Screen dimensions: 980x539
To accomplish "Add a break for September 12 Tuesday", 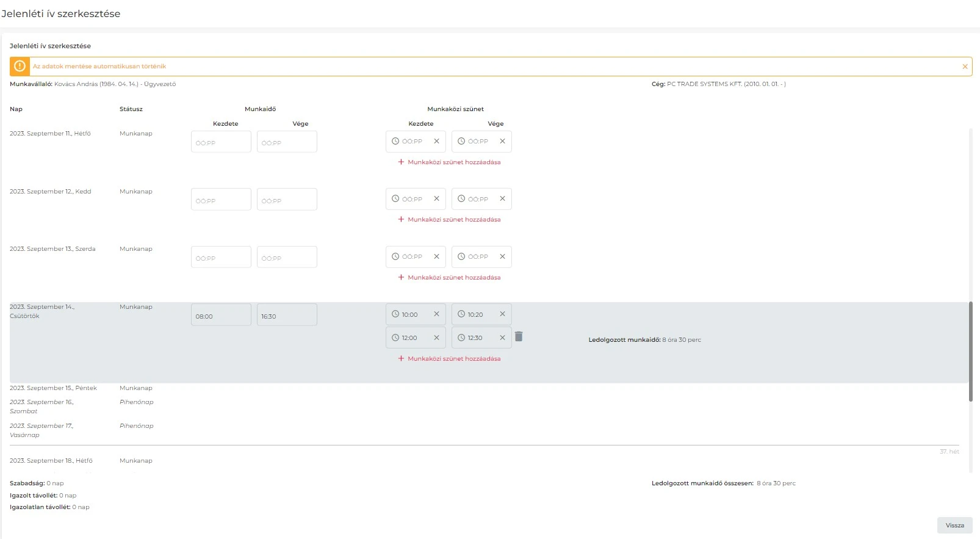I will (449, 220).
